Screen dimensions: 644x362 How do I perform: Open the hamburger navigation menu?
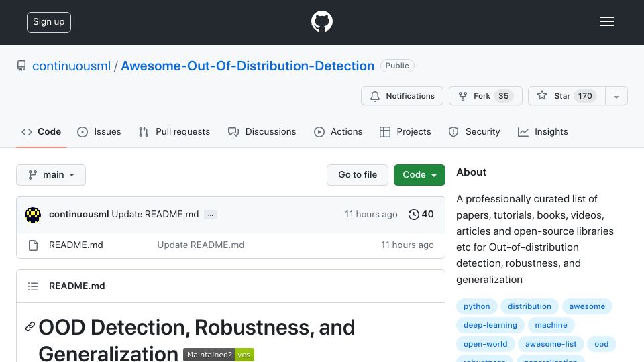(606, 21)
